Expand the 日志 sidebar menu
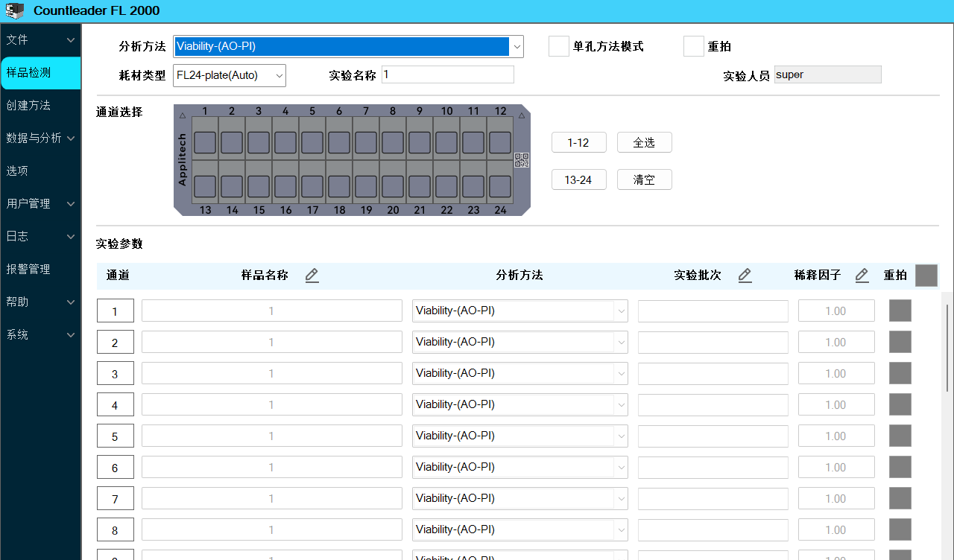 (40, 236)
